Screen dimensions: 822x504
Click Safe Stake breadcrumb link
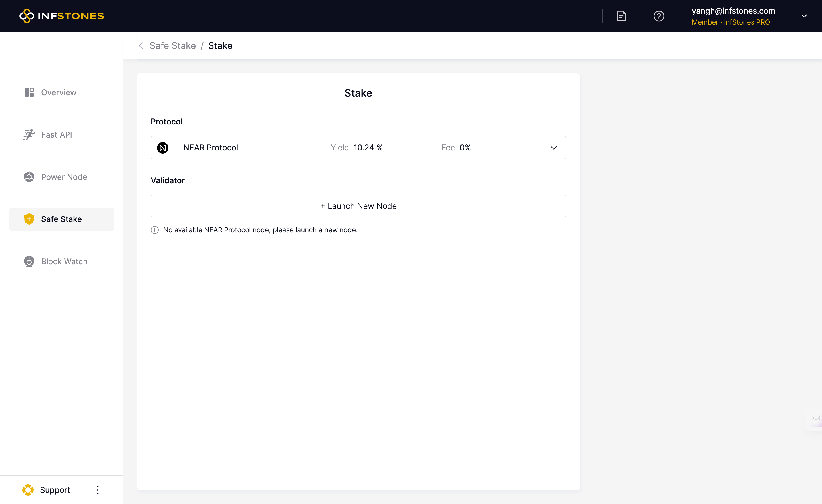coord(172,46)
